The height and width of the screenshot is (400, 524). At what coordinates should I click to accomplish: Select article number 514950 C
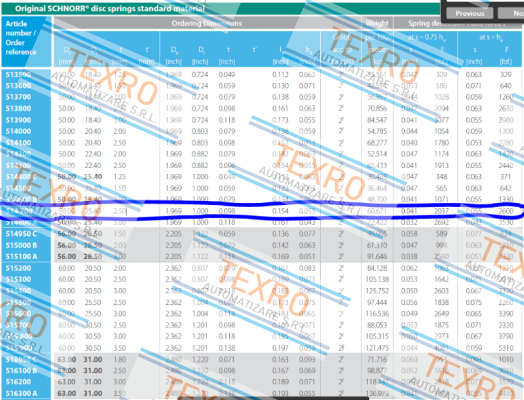pos(21,234)
